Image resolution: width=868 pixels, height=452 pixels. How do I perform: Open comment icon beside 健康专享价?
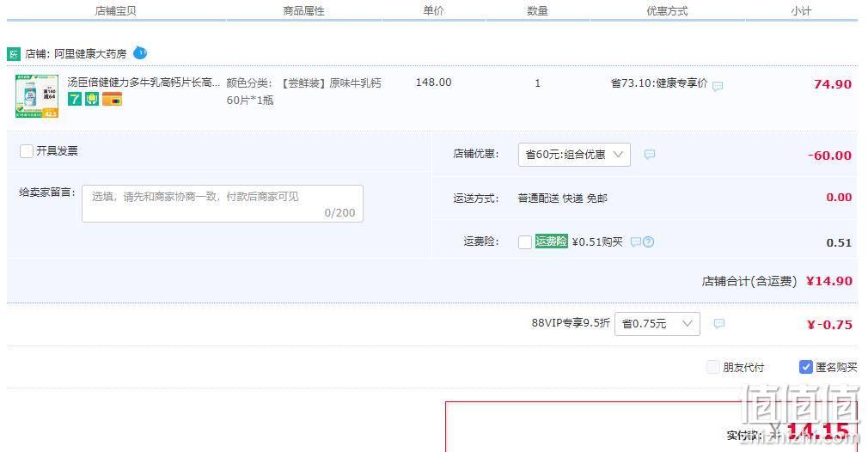click(718, 86)
